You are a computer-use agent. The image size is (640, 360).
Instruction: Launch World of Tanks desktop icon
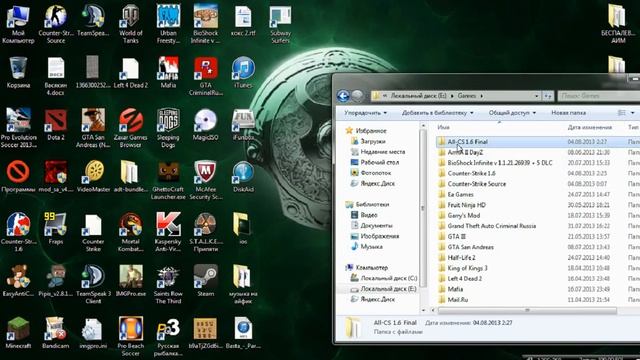point(131,24)
